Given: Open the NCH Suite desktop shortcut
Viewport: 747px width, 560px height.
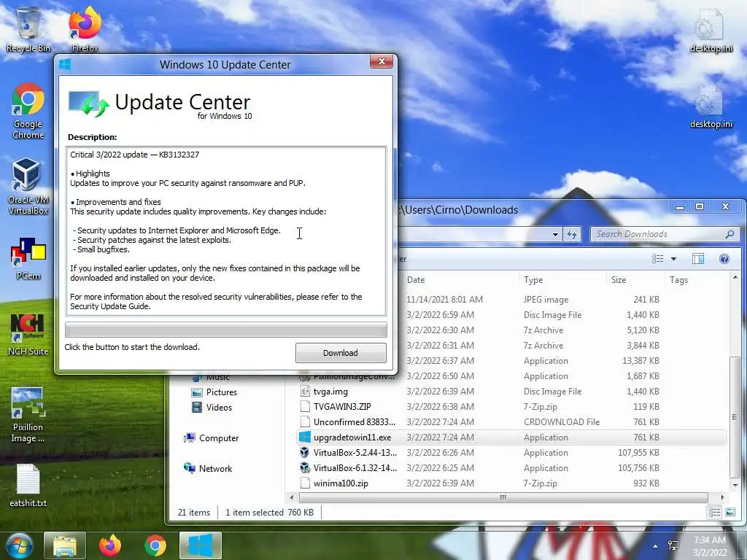Looking at the screenshot, I should (28, 335).
